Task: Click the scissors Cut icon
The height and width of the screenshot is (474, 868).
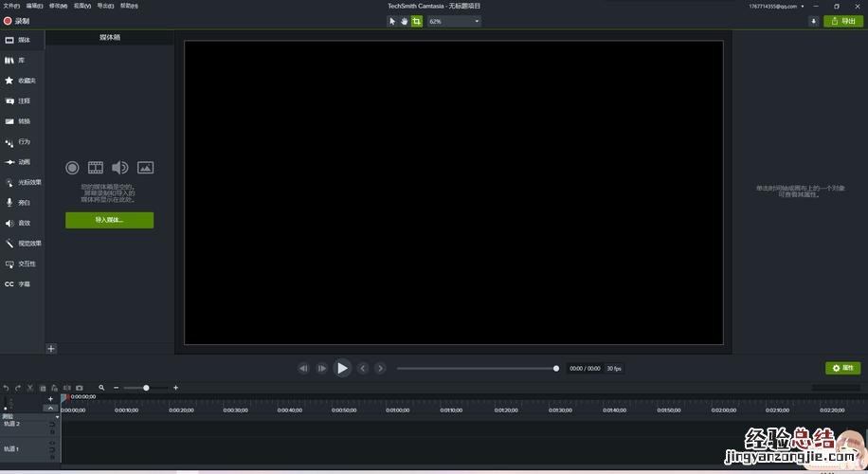Action: point(30,388)
